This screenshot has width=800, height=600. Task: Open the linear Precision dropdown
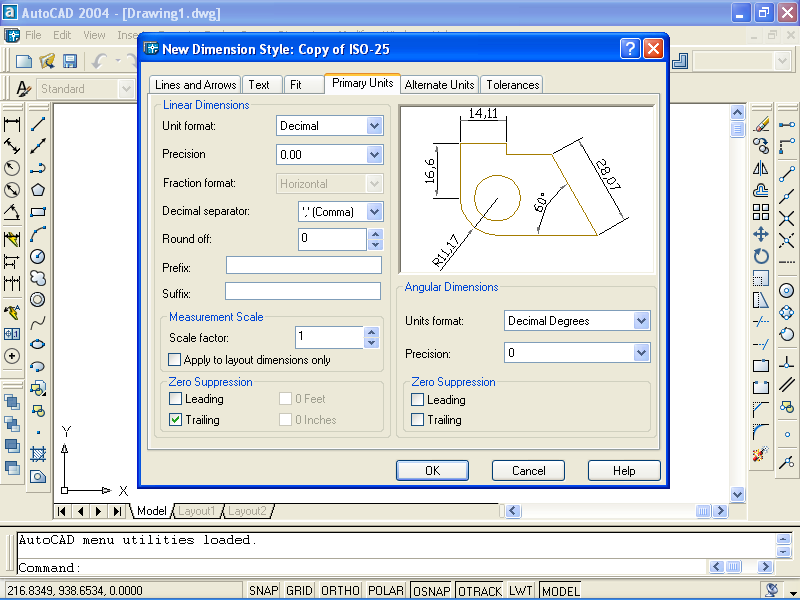[374, 155]
